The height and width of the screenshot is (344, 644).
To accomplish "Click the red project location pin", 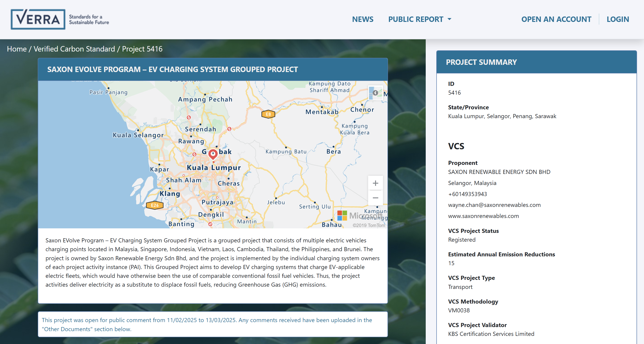I will pyautogui.click(x=213, y=154).
